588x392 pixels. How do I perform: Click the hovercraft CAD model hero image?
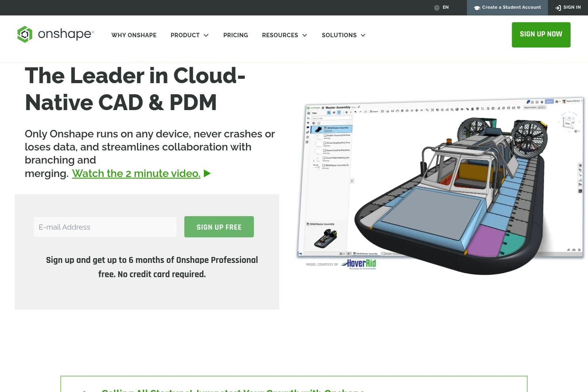click(441, 185)
